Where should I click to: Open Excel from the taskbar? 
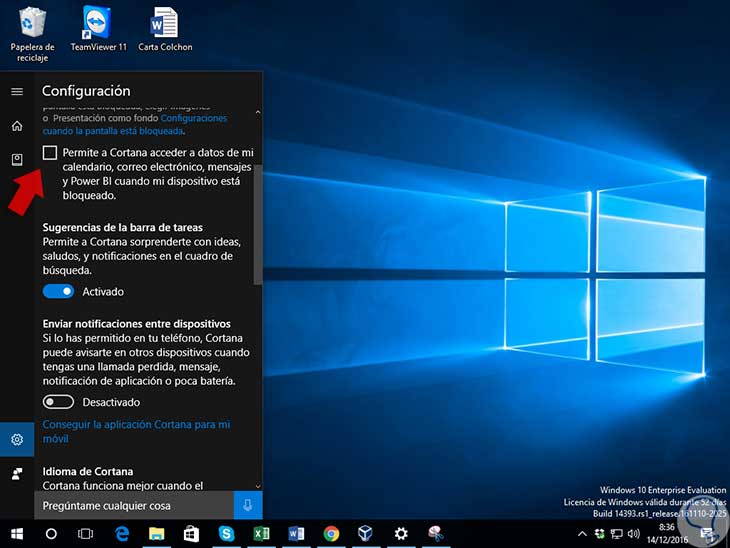pos(261,534)
